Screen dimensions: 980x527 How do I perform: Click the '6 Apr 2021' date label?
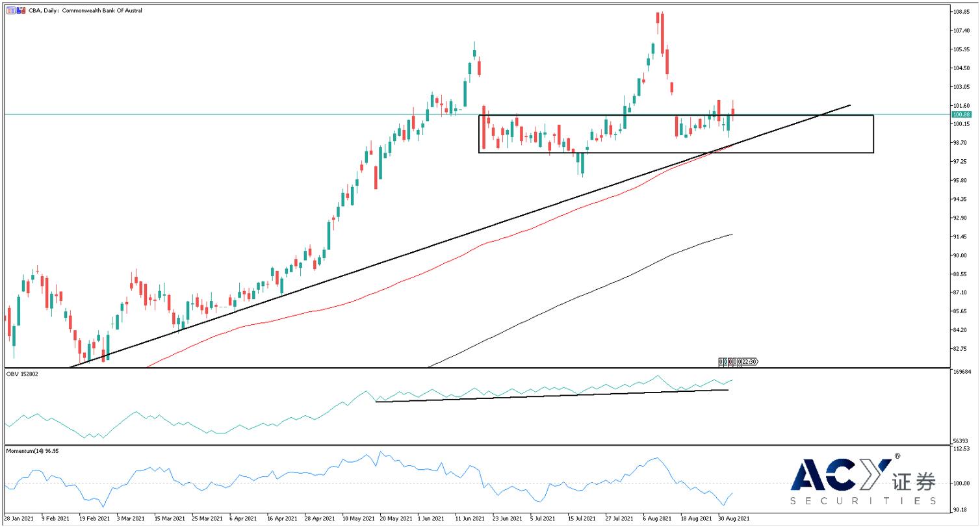[x=244, y=519]
